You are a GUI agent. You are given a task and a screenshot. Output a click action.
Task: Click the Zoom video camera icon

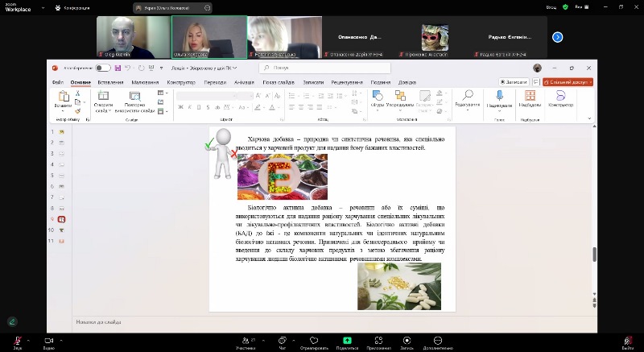pos(48,340)
